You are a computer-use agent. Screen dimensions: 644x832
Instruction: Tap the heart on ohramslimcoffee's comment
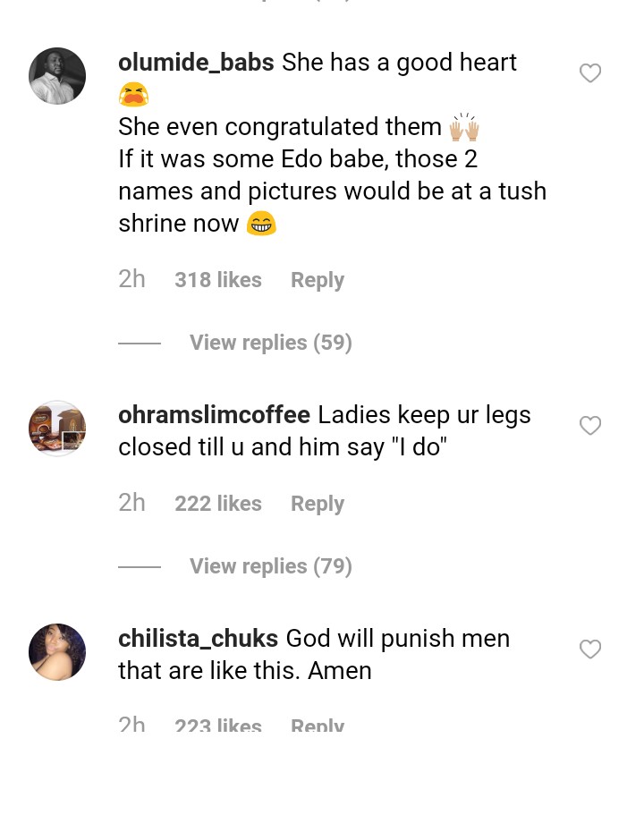click(590, 426)
